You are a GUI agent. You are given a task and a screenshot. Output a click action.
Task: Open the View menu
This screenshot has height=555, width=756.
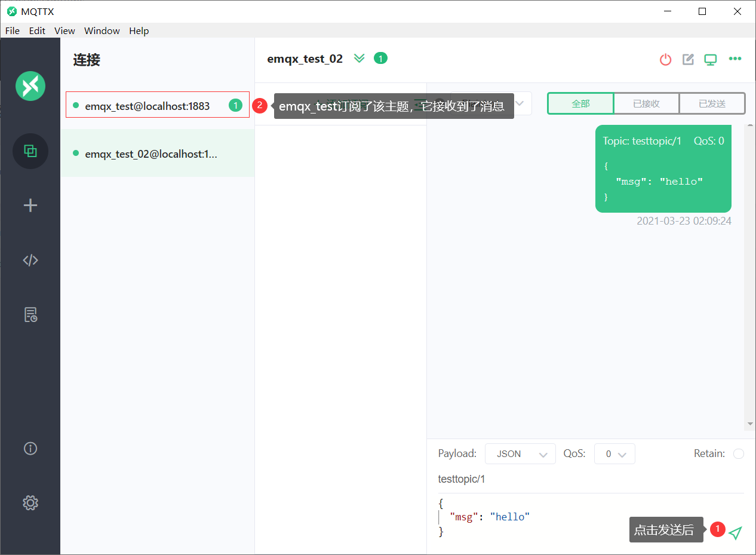pos(64,30)
